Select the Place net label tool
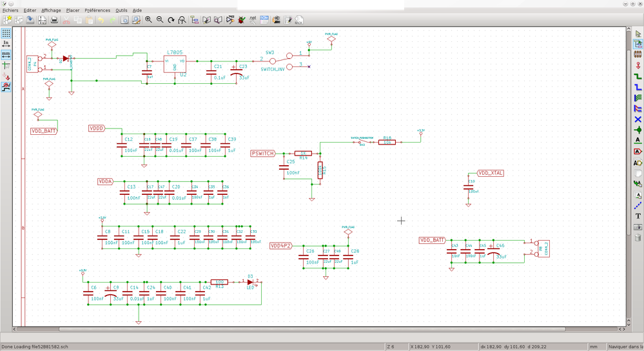644x351 pixels. point(638,141)
